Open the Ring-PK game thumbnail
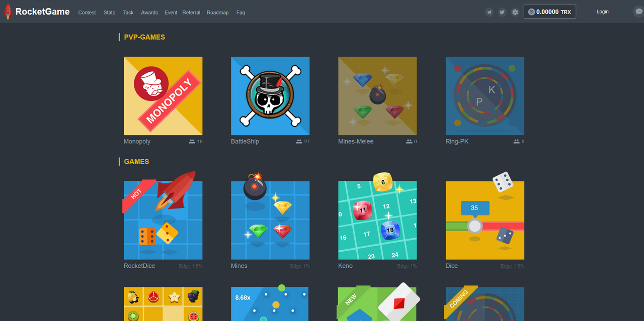This screenshot has height=321, width=644. pos(485,96)
